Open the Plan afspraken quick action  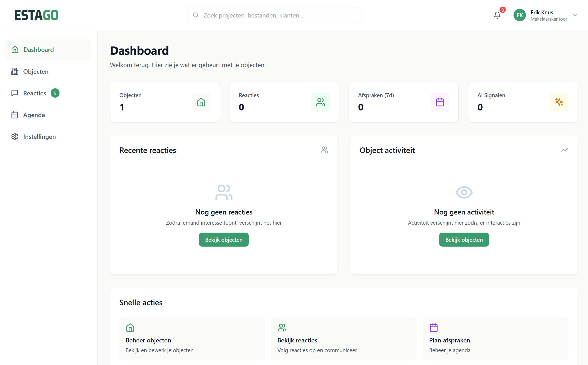point(496,338)
